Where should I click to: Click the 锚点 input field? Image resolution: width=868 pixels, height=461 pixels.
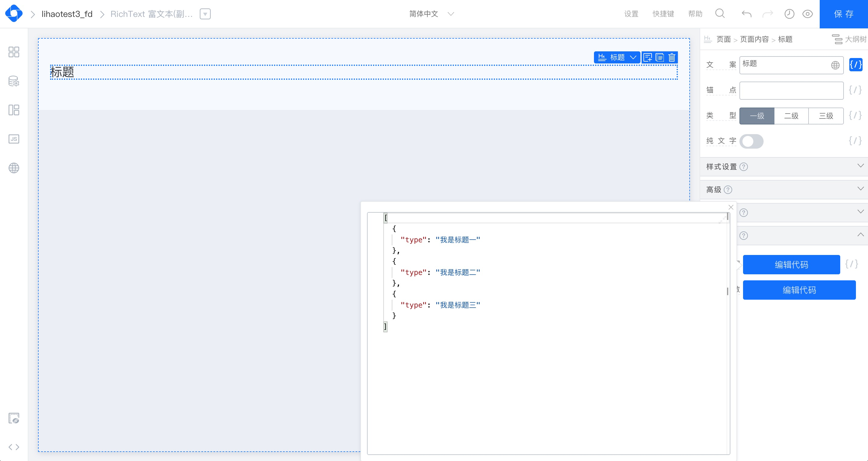pyautogui.click(x=791, y=90)
